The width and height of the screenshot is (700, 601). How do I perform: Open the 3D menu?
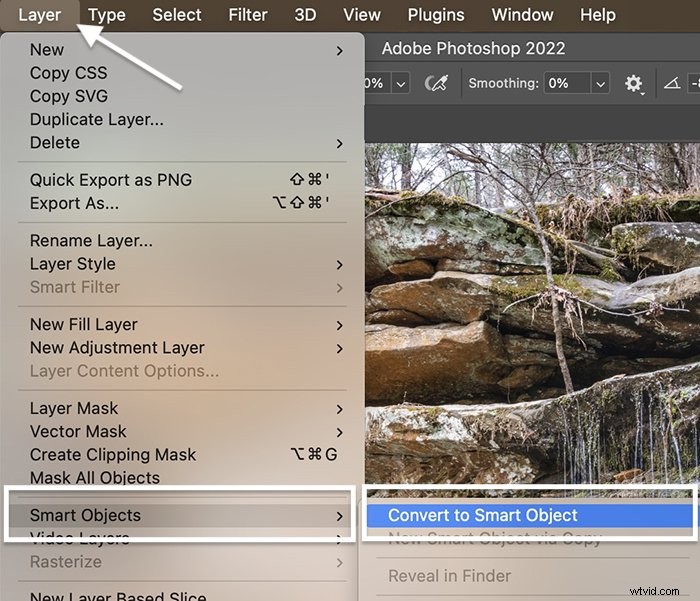305,15
